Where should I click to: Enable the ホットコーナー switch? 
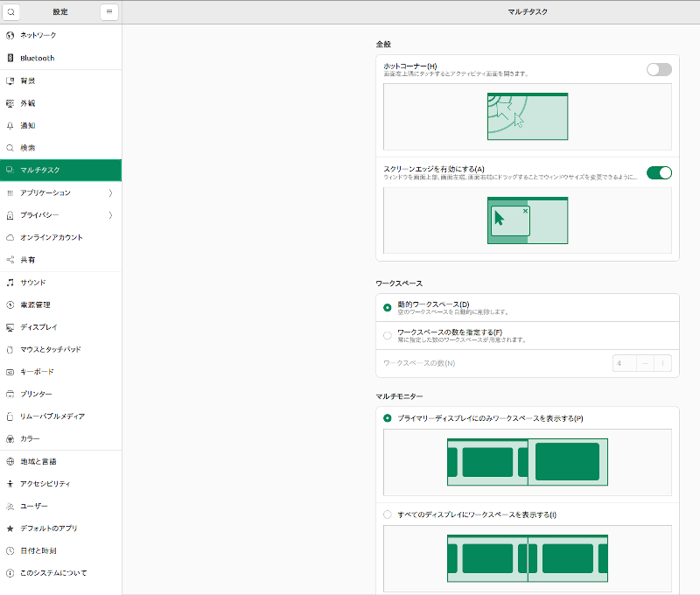(x=659, y=69)
